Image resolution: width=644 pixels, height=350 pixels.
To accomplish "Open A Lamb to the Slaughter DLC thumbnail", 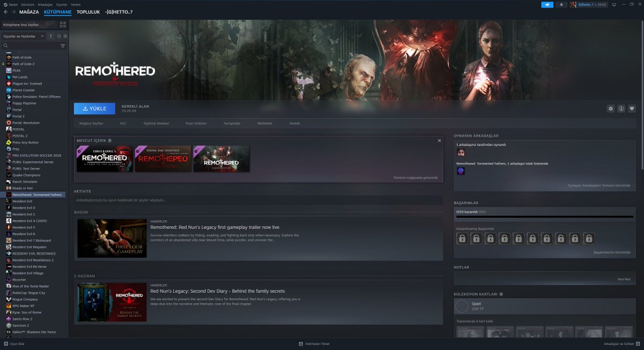I will [x=104, y=159].
